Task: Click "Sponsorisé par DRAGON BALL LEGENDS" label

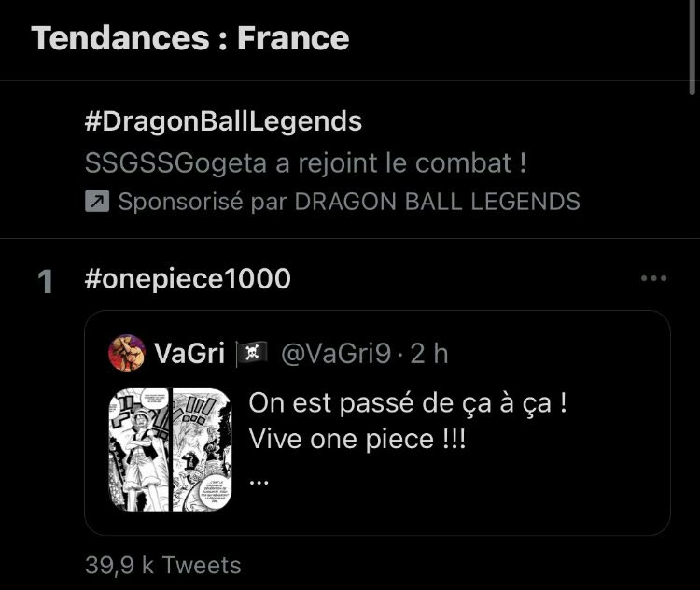Action: coord(348,202)
